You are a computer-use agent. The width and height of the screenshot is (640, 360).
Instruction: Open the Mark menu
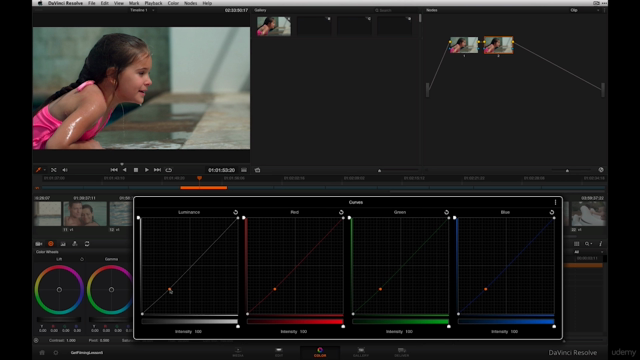134,3
